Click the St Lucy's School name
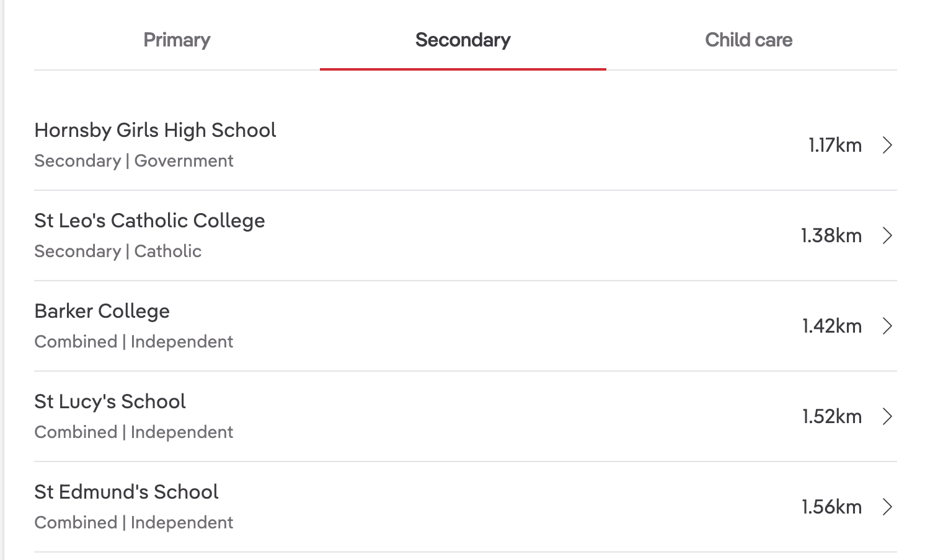925x560 pixels. click(x=110, y=401)
